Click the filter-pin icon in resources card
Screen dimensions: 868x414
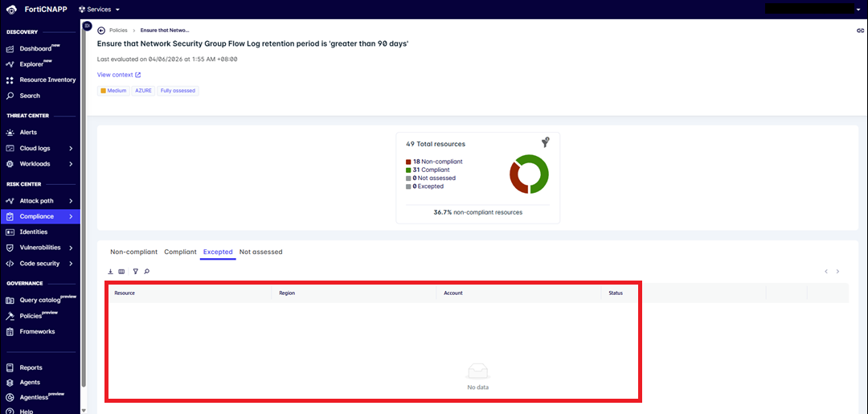[545, 142]
